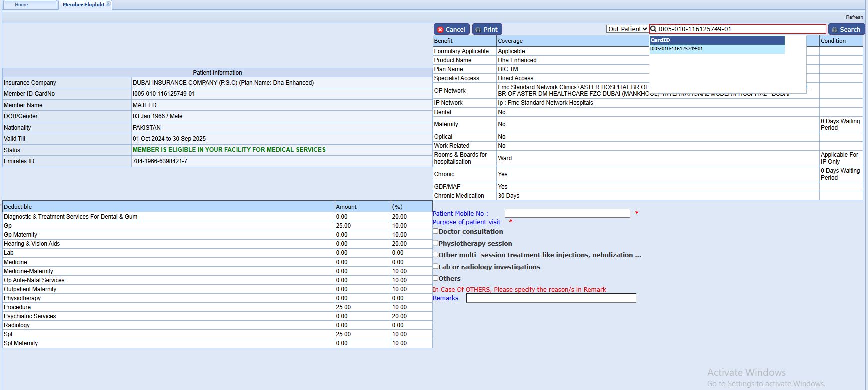Click into the Remarks text field
This screenshot has height=390, width=868.
click(551, 298)
